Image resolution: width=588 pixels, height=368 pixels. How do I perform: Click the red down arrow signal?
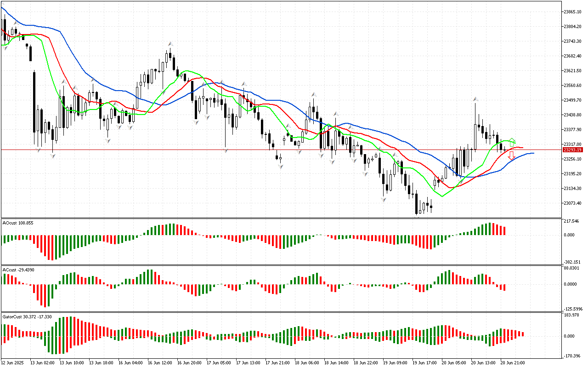(x=511, y=156)
